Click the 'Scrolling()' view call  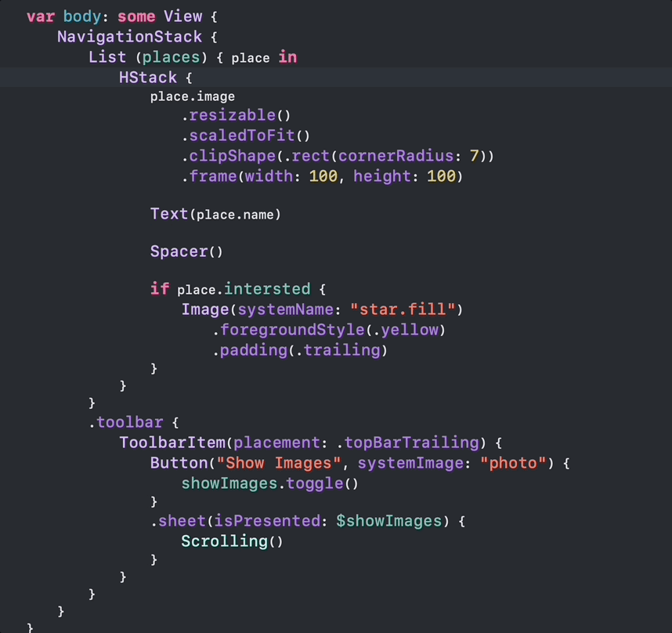pos(232,541)
